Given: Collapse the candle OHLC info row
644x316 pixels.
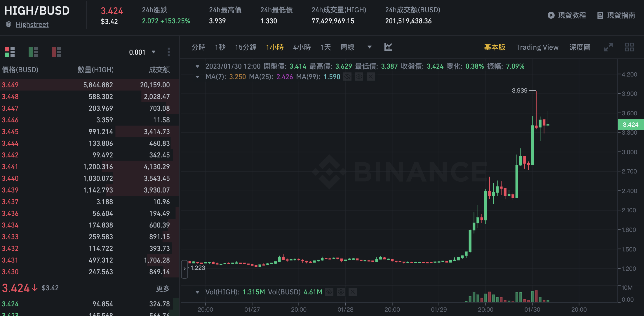Looking at the screenshot, I should pos(197,66).
